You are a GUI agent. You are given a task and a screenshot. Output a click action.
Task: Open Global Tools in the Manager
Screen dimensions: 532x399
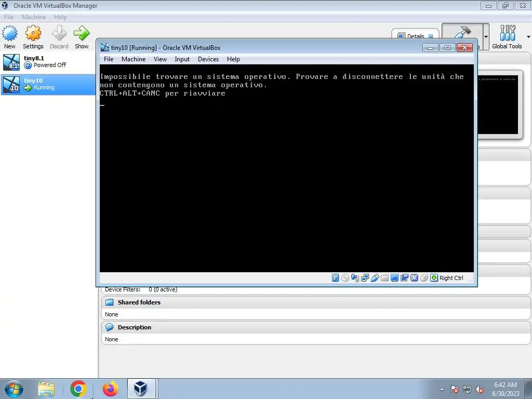coord(507,37)
